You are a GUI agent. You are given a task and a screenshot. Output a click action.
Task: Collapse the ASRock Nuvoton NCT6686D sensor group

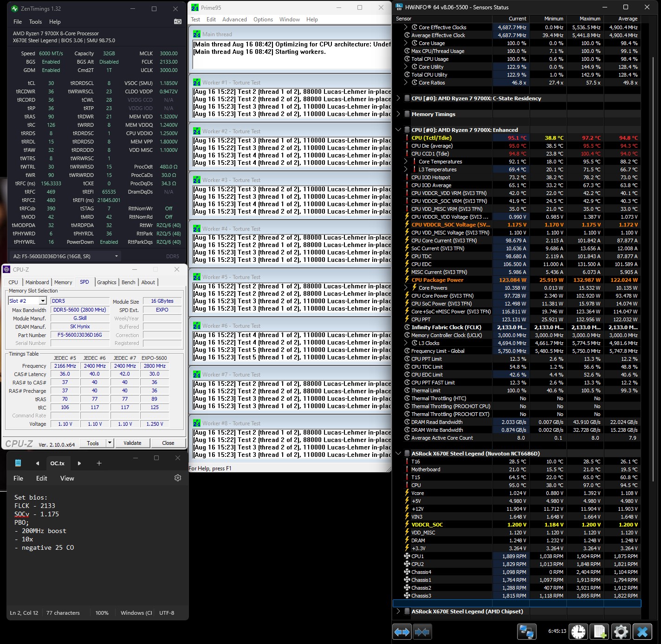(x=398, y=454)
